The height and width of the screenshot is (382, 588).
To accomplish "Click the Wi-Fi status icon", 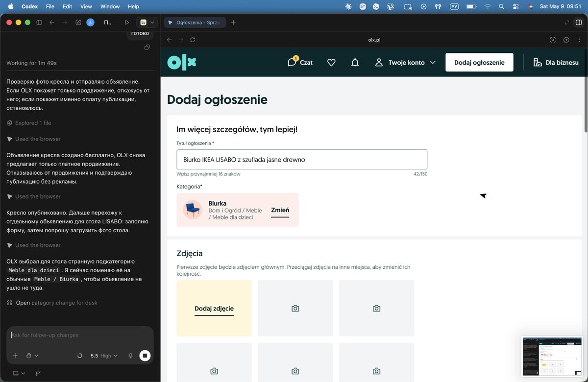I will click(x=487, y=7).
